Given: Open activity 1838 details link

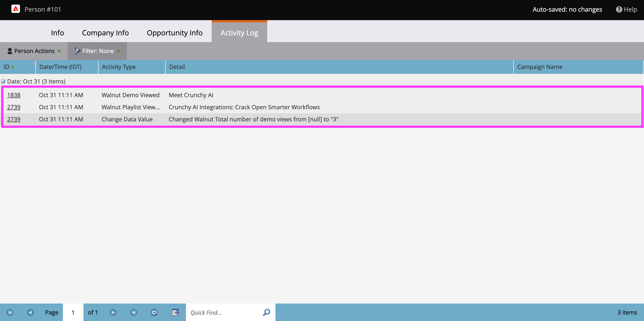Looking at the screenshot, I should coord(14,95).
